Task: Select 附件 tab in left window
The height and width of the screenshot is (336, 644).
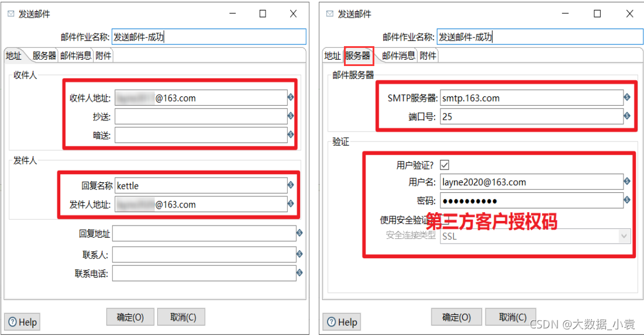Action: [x=103, y=56]
